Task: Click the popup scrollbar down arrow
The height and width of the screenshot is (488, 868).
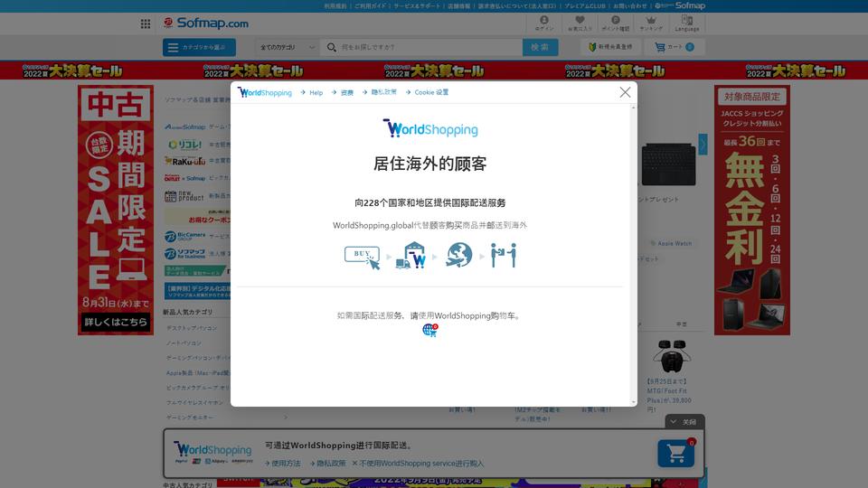Action: click(x=633, y=402)
